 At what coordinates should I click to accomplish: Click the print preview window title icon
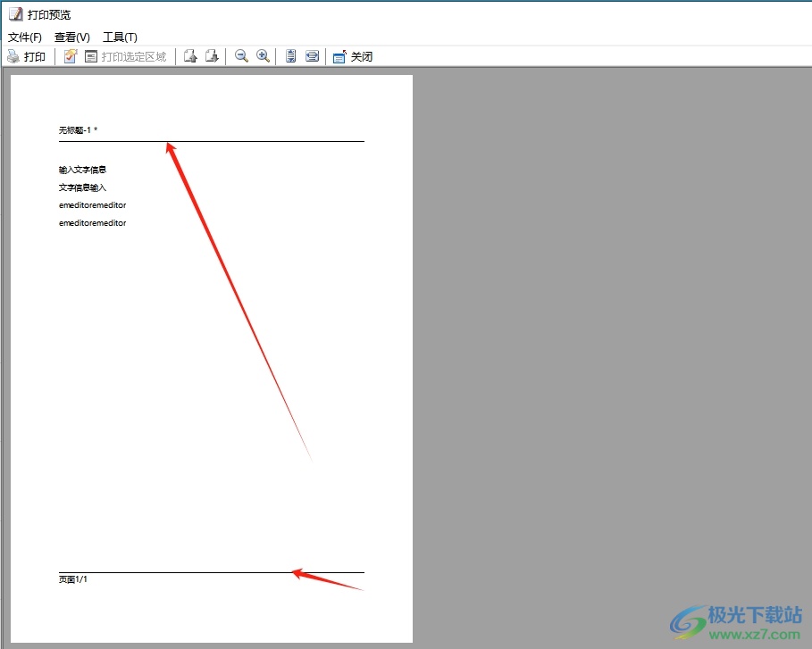coord(16,14)
